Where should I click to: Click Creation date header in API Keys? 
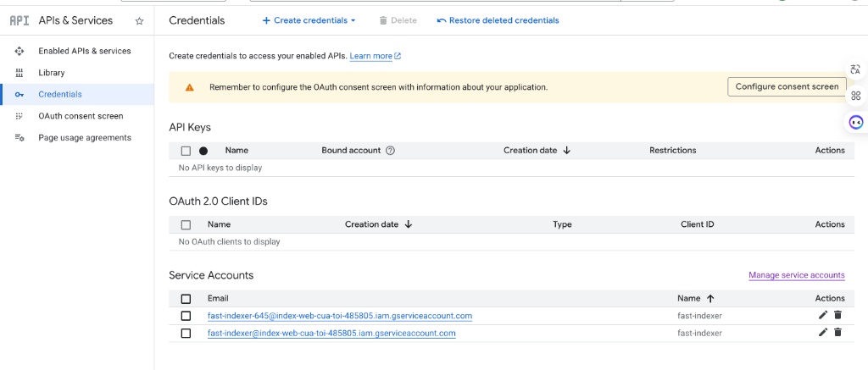click(x=531, y=151)
